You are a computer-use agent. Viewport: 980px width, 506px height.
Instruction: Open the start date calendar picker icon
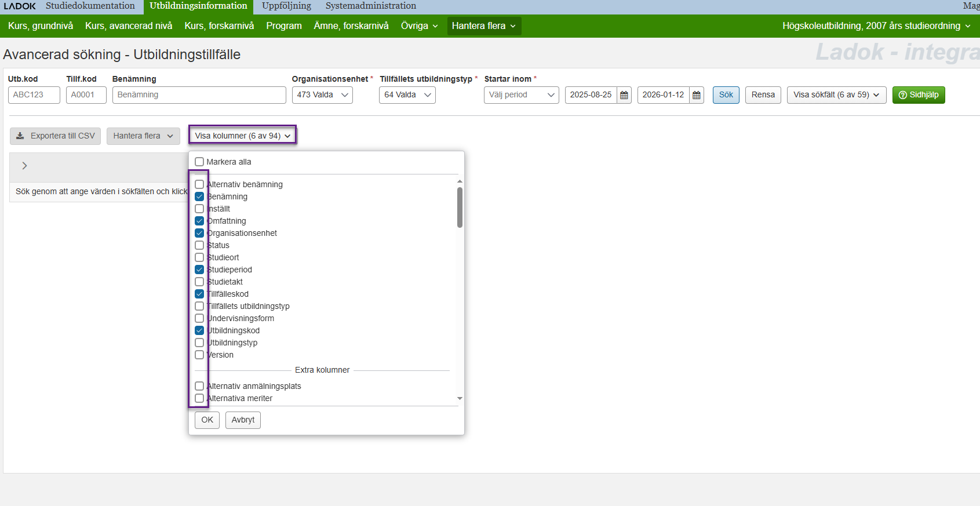pyautogui.click(x=624, y=95)
